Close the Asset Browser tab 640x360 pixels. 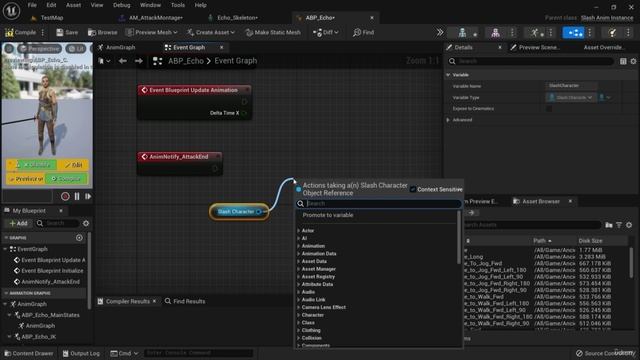coord(570,201)
